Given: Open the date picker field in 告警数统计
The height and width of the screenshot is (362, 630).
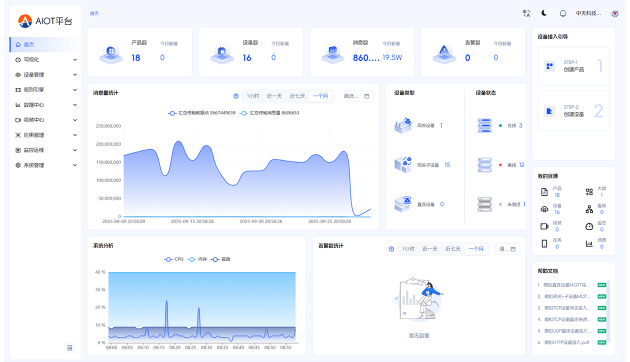Looking at the screenshot, I should click(507, 249).
